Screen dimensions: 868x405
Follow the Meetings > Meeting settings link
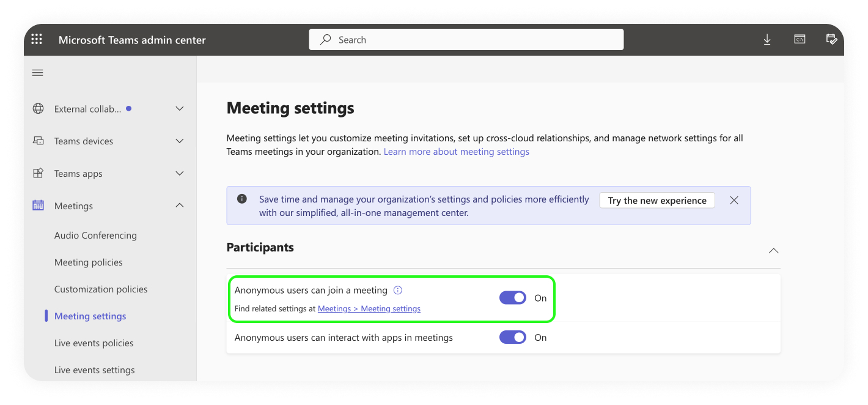369,308
